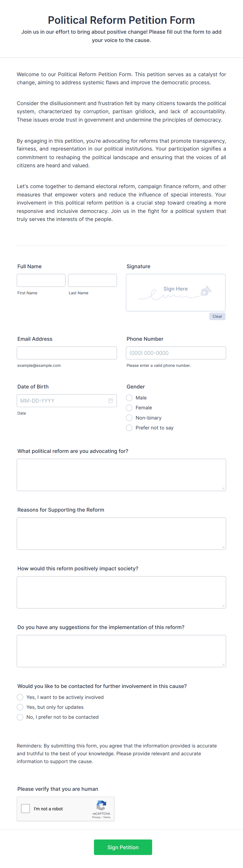Open the date picker calendar icon
Image resolution: width=243 pixels, height=868 pixels.
pyautogui.click(x=111, y=401)
